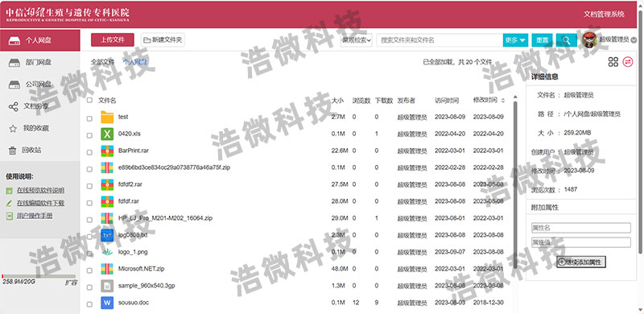Click the file icon of sample_960x540.3gp
This screenshot has height=314, width=644.
click(x=107, y=286)
